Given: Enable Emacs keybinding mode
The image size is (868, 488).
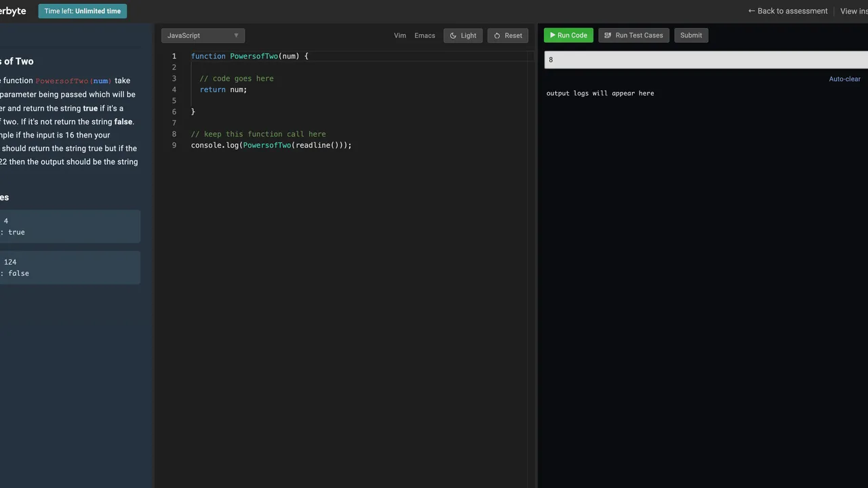Looking at the screenshot, I should (425, 35).
